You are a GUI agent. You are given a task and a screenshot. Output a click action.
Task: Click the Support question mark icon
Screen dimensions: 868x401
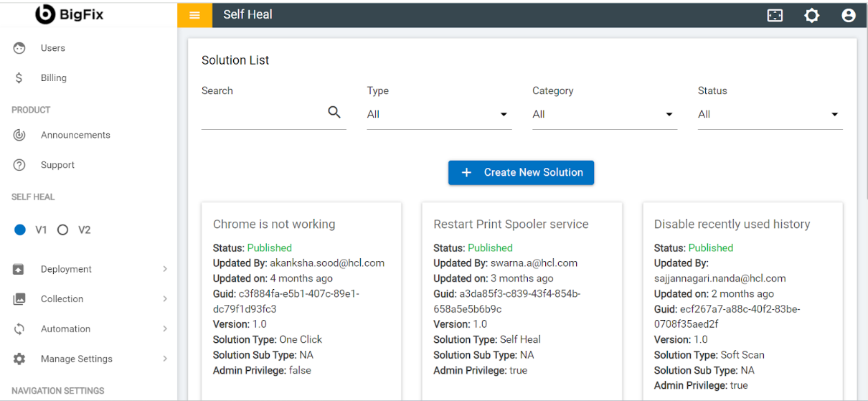[x=19, y=165]
